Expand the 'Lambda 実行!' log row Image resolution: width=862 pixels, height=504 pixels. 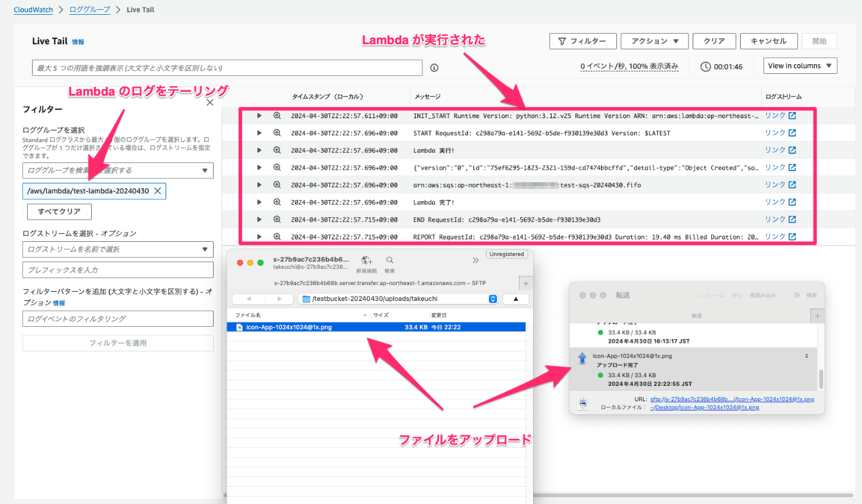(259, 150)
